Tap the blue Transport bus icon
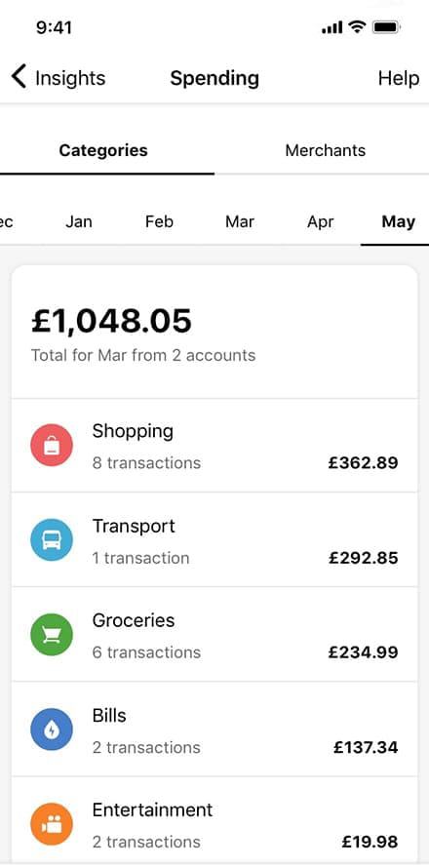The width and height of the screenshot is (429, 868). point(52,539)
